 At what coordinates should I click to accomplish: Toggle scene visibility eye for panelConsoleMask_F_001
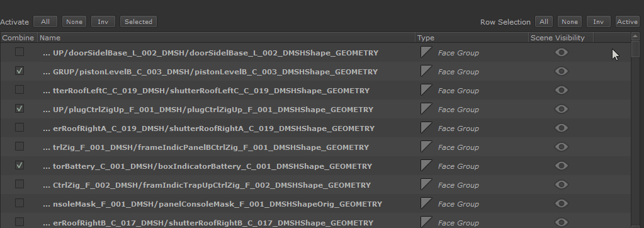pos(561,203)
